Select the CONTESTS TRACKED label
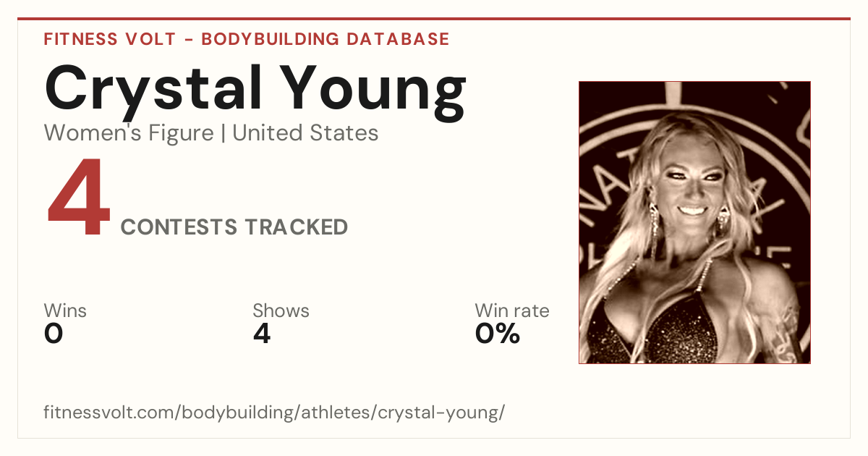Image resolution: width=868 pixels, height=456 pixels. click(x=234, y=227)
